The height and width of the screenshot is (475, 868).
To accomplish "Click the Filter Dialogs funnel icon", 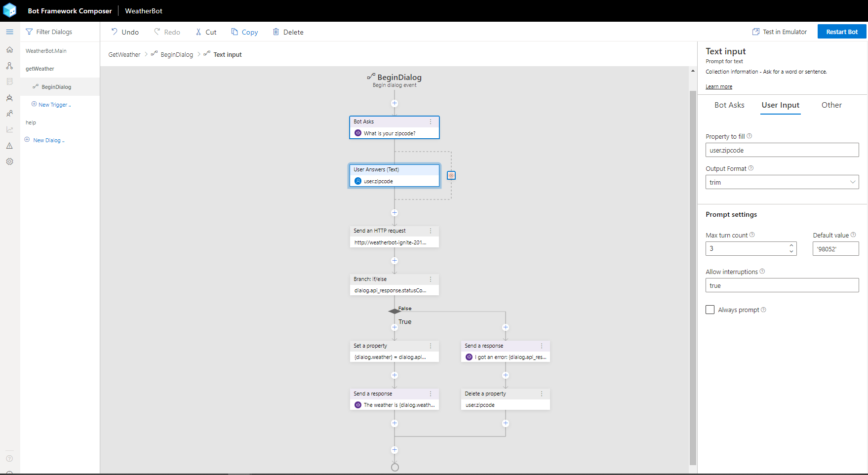I will click(x=29, y=32).
